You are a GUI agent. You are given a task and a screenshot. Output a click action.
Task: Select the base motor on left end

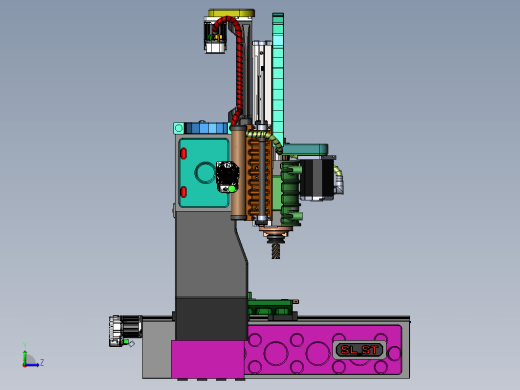[125, 331]
